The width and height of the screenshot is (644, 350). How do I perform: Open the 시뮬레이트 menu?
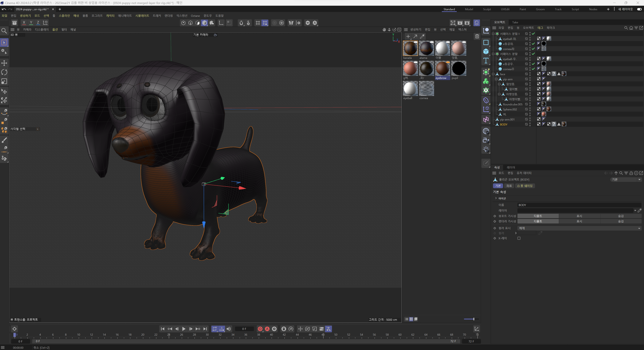(x=142, y=15)
